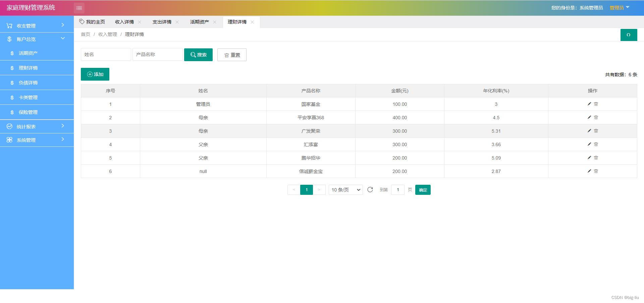The width and height of the screenshot is (644, 303).
Task: Collapse the 账户总览 sidebar menu chevron
Action: pos(63,38)
